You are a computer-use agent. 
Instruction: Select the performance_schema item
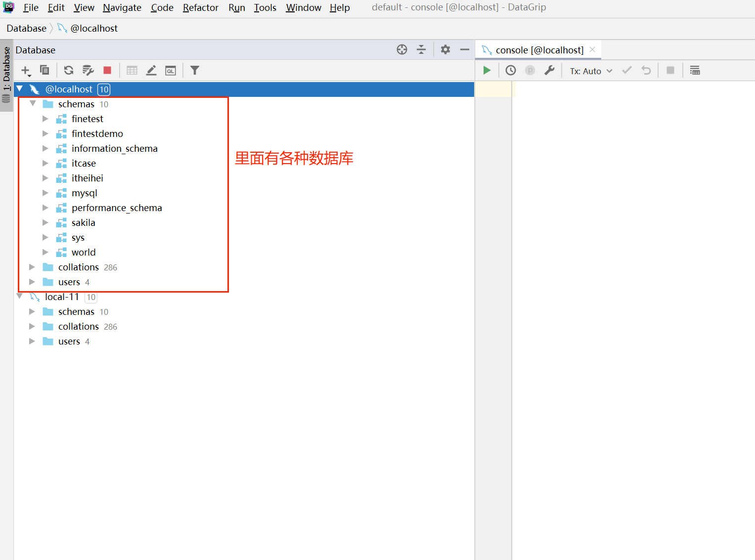coord(117,208)
